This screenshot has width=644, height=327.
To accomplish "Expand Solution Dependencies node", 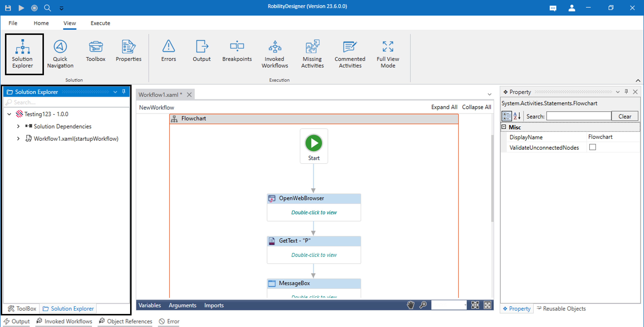I will 18,126.
